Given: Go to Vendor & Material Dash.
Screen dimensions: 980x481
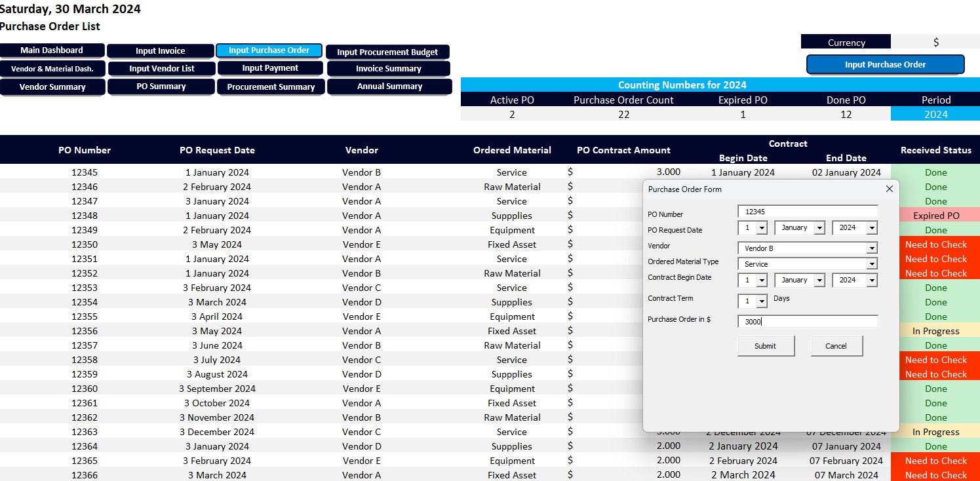Looking at the screenshot, I should pos(52,68).
